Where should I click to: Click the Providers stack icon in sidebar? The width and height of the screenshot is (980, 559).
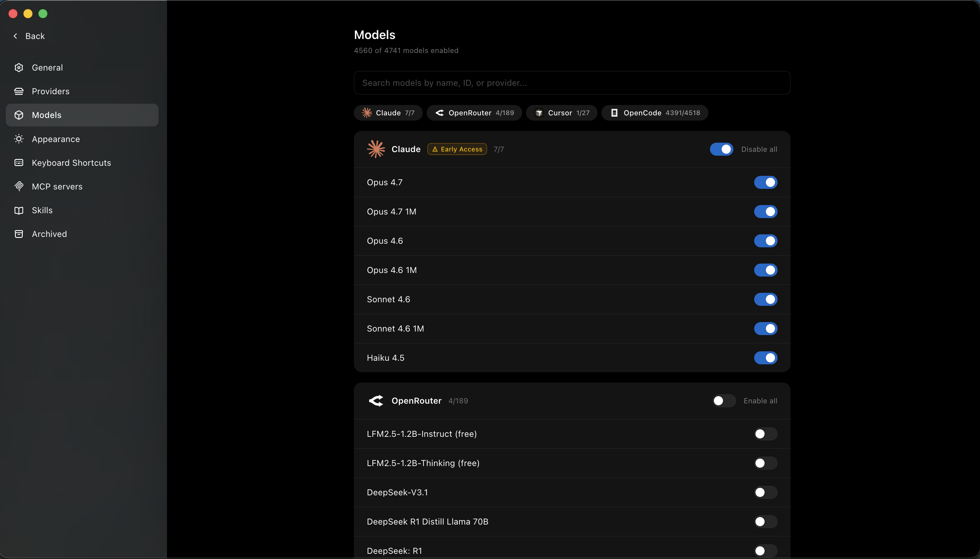19,91
